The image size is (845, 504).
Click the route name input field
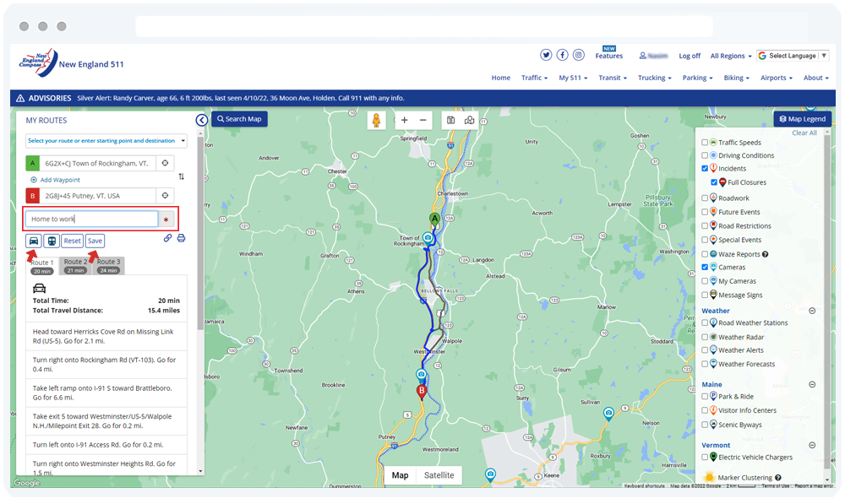click(91, 219)
